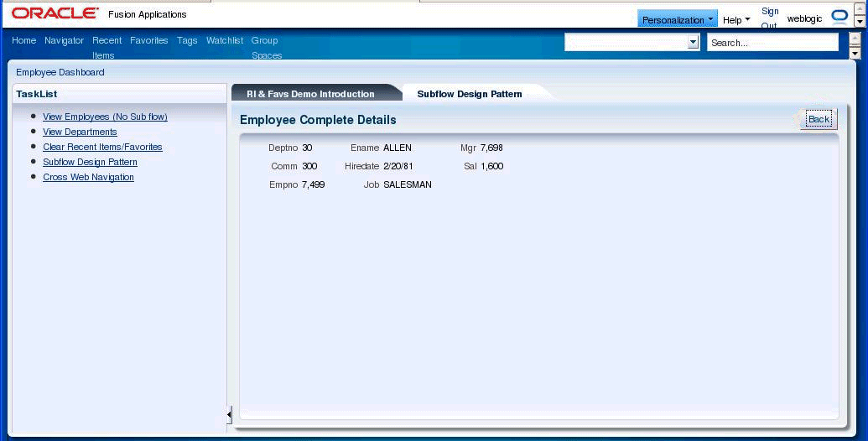Select the Subflow Design Pattern tab
This screenshot has width=868, height=441.
click(470, 94)
